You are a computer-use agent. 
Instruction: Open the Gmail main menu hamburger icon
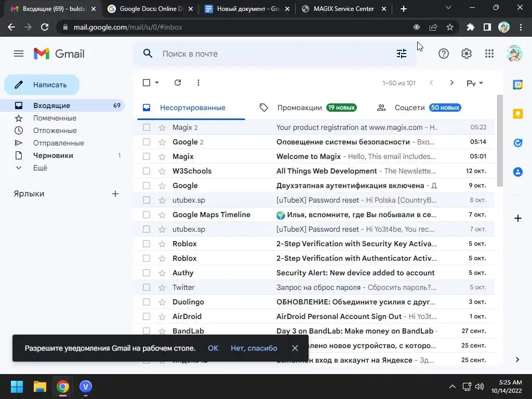pos(19,54)
